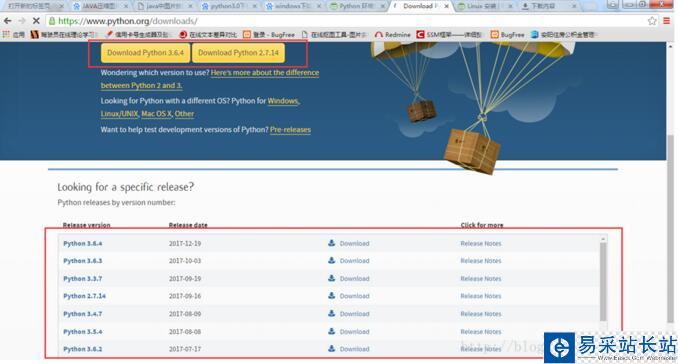Open the Windows downloads link
This screenshot has height=364, width=678.
pos(283,101)
